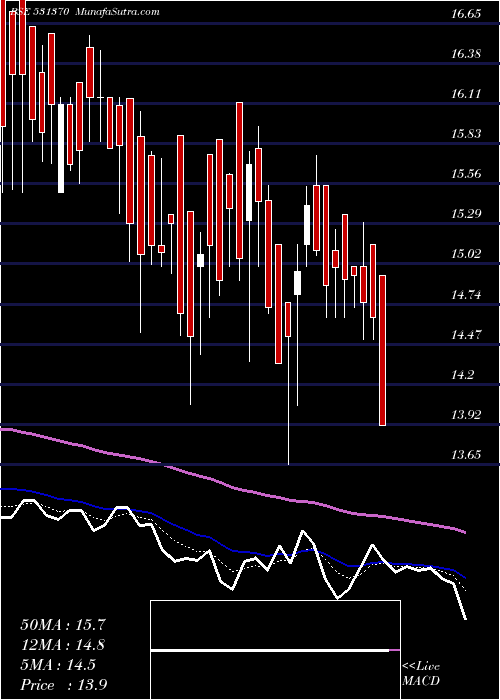Click the MACD histogram box
Screen dimensions: 500x700
click(x=275, y=650)
